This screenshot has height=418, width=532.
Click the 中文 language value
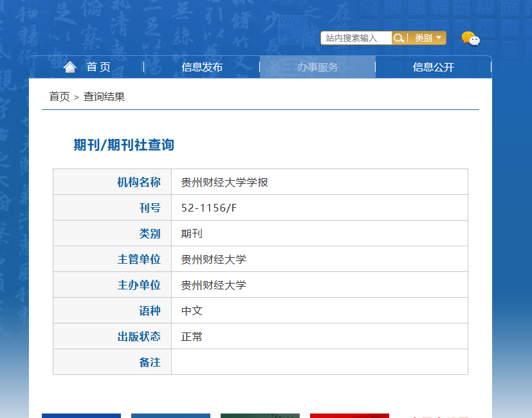coord(192,311)
